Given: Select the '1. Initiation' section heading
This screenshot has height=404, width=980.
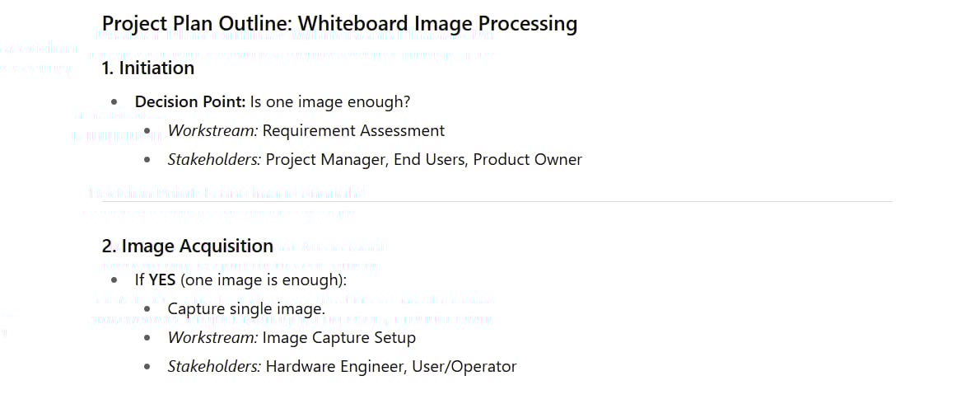Looking at the screenshot, I should (x=148, y=68).
